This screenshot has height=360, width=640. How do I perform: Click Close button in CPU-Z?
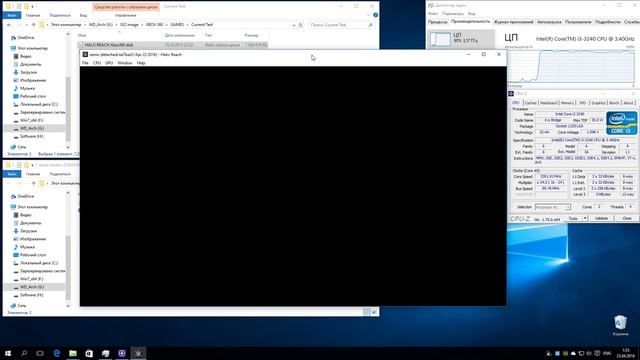pos(627,218)
